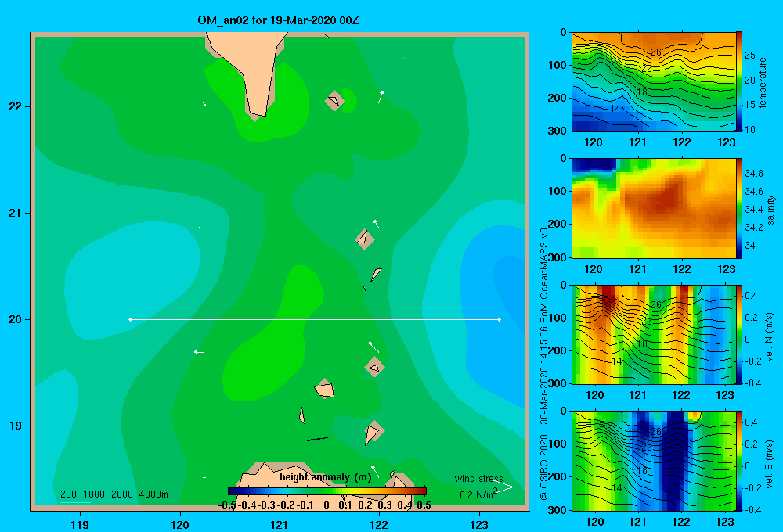Click the western endpoint of the white transect line

tap(130, 319)
